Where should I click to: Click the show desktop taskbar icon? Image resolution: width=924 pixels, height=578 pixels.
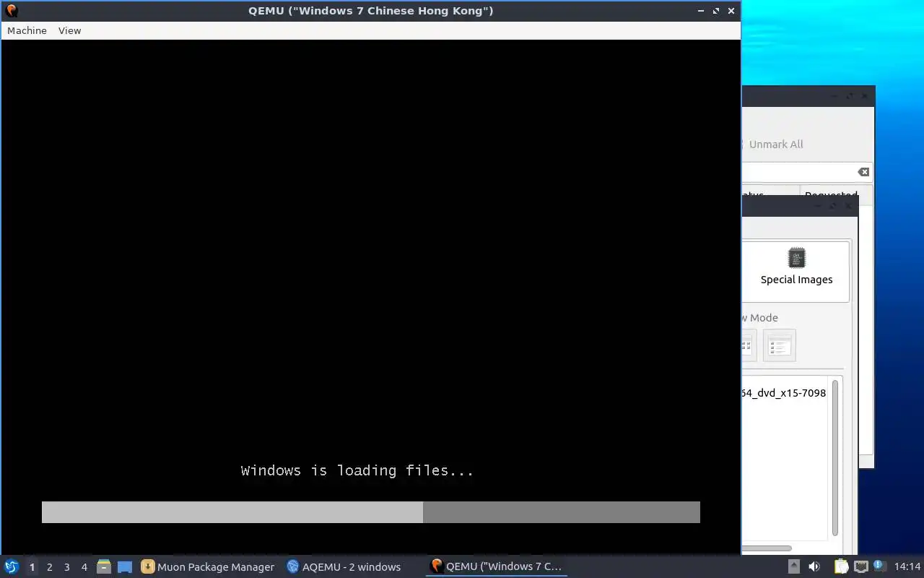click(x=125, y=567)
